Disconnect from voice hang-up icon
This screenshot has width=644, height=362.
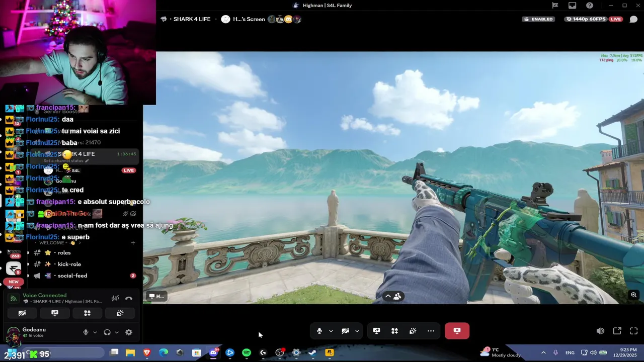(x=129, y=298)
